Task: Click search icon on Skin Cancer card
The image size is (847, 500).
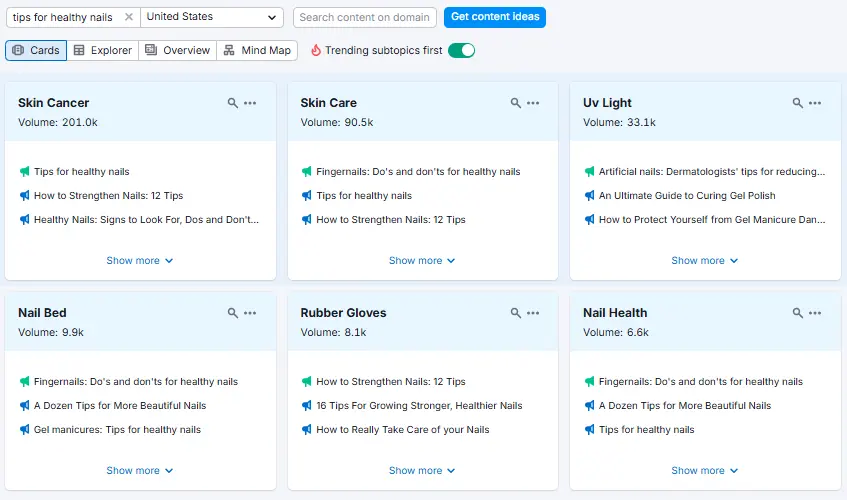Action: click(233, 103)
